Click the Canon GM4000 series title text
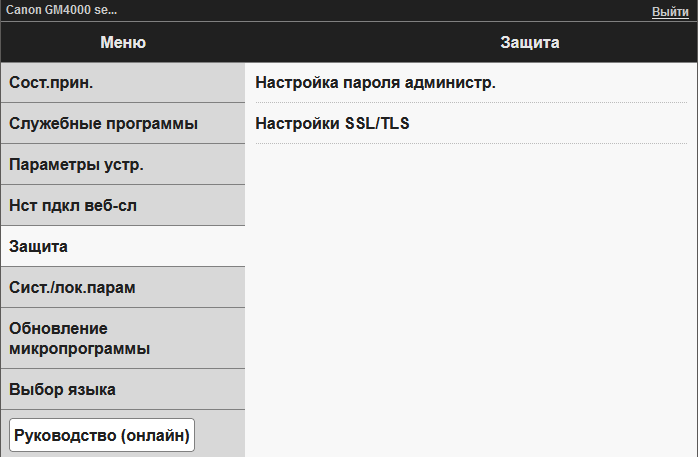Viewport: 698px width, 457px height. [61, 11]
